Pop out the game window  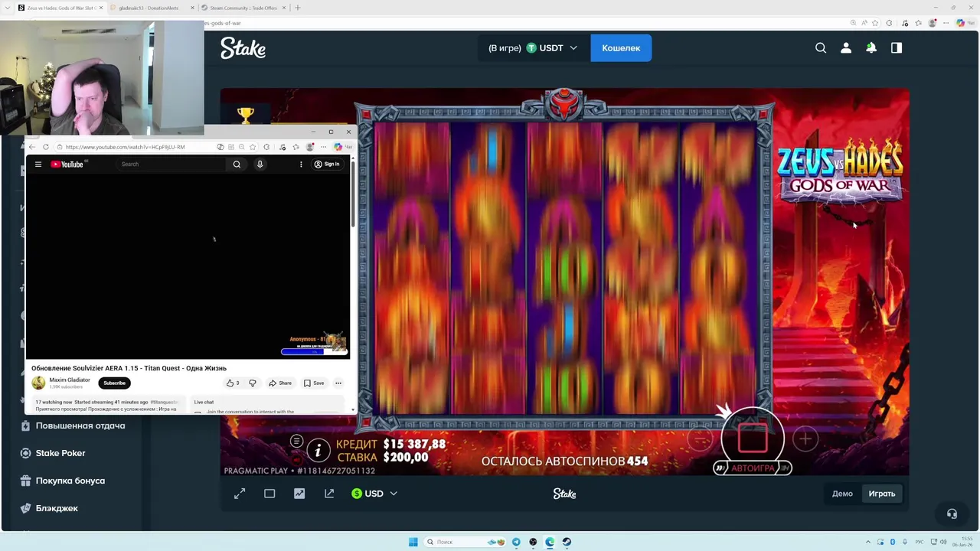(329, 494)
